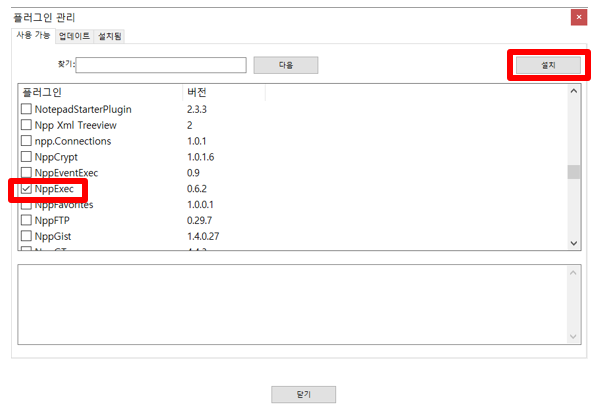Select the NppGist plugin name
This screenshot has height=414, width=612.
pyautogui.click(x=53, y=236)
